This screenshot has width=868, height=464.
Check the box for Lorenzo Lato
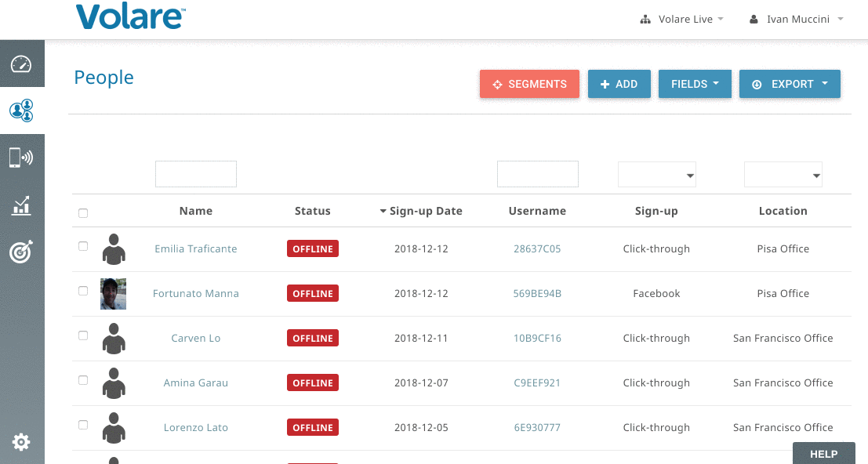pyautogui.click(x=83, y=426)
